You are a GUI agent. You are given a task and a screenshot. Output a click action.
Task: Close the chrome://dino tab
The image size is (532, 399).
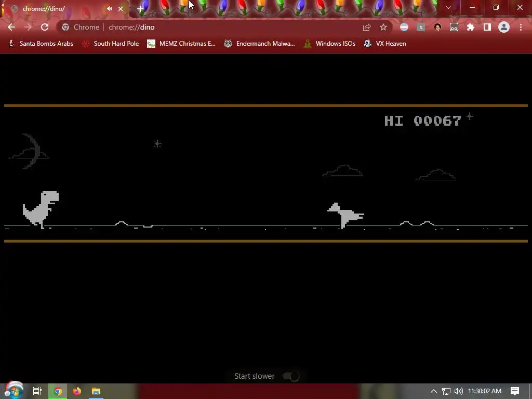click(x=121, y=9)
